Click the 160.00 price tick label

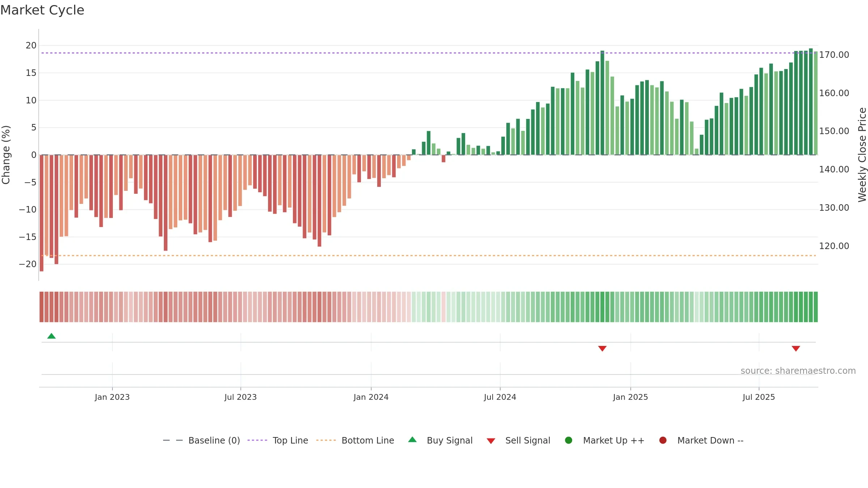pos(834,93)
